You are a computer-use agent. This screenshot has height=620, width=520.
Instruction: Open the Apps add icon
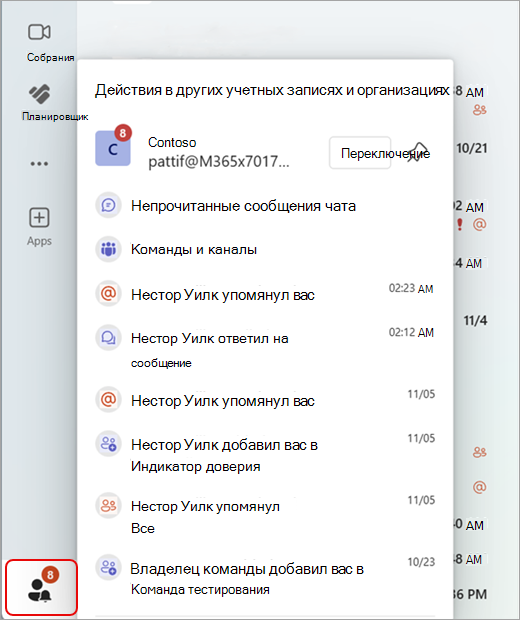point(39,218)
